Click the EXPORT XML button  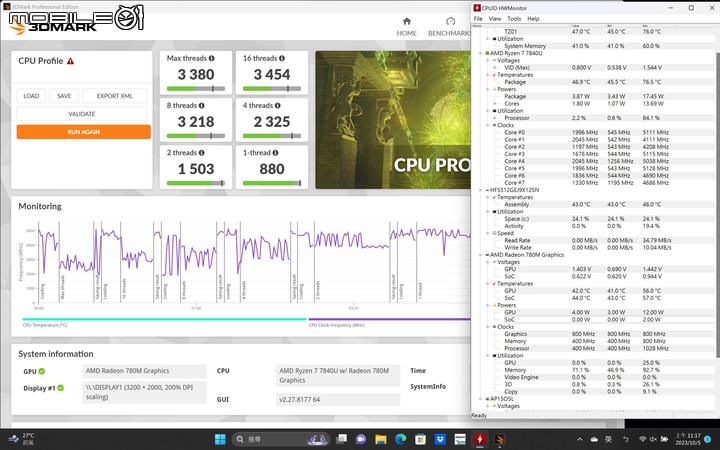[x=115, y=96]
